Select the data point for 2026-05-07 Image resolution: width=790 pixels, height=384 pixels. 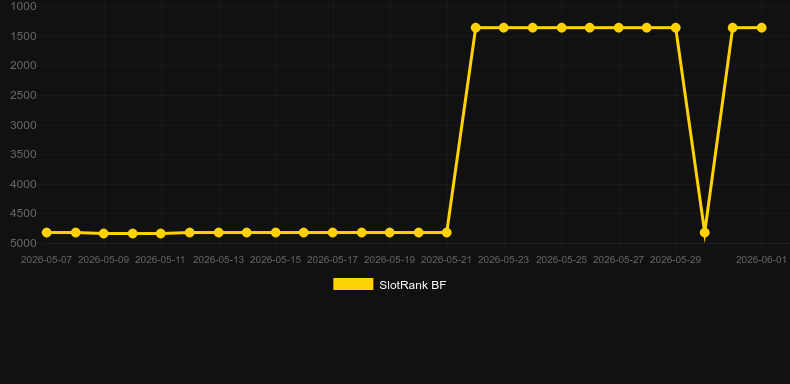pyautogui.click(x=47, y=232)
